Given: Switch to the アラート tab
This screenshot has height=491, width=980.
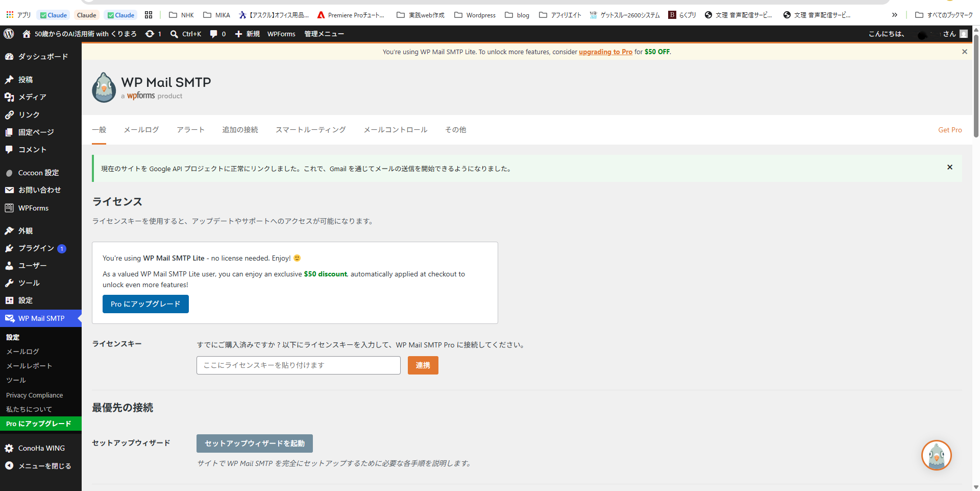Looking at the screenshot, I should click(x=191, y=130).
